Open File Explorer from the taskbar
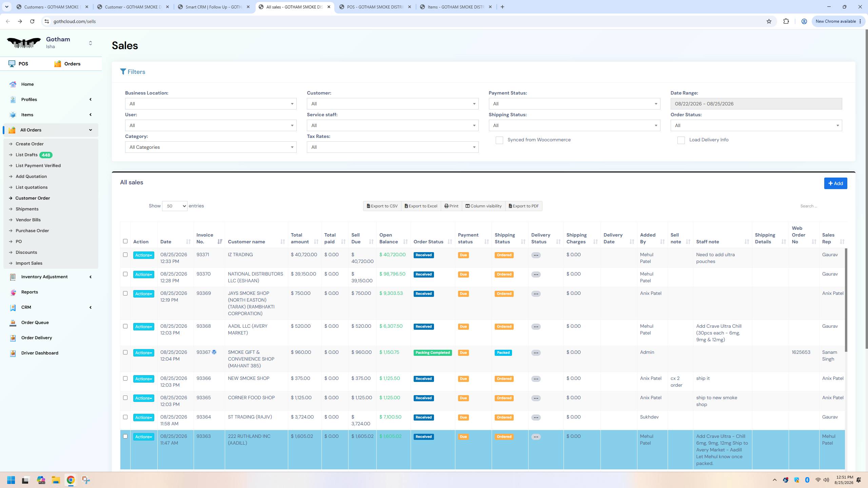 point(56,480)
